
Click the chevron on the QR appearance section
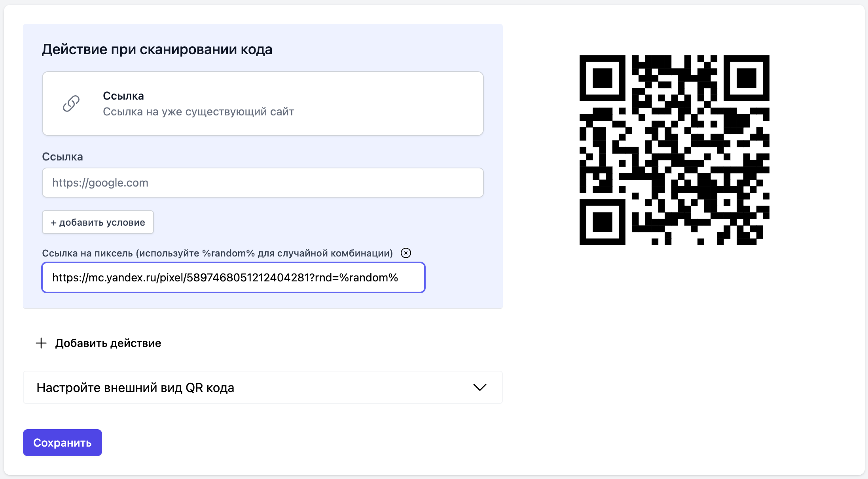click(480, 388)
